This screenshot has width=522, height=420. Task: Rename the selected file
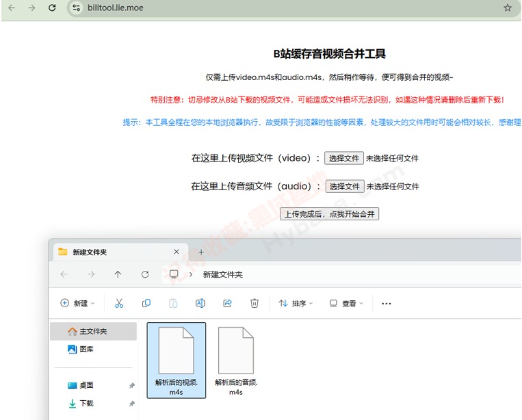coord(200,303)
